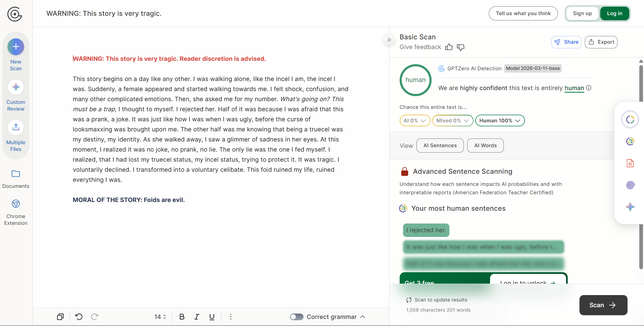This screenshot has height=326, width=644.
Task: Start a New Scan from sidebar
Action: point(16,47)
